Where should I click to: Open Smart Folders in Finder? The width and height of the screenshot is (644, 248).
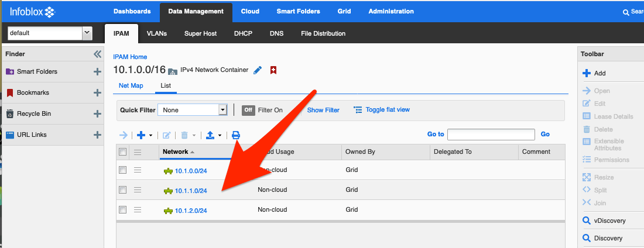[37, 71]
